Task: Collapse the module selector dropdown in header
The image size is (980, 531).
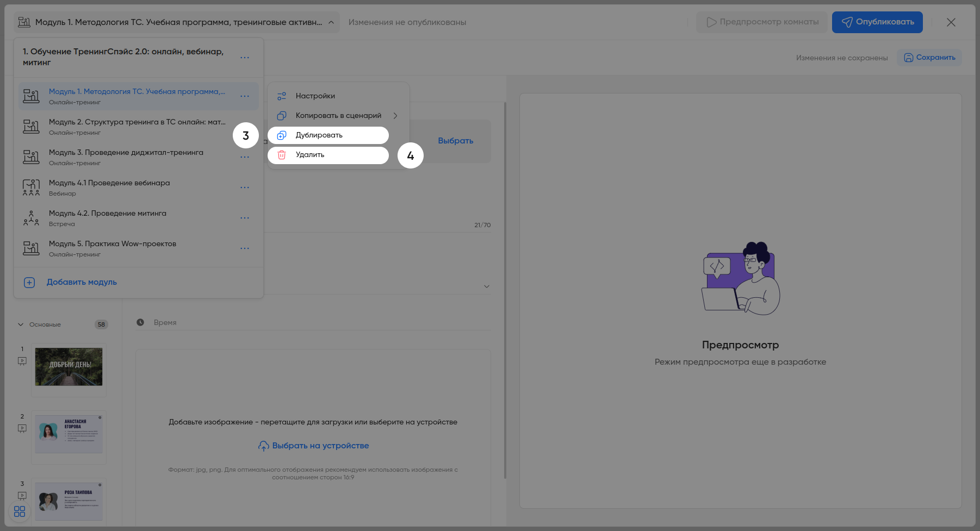Action: click(331, 22)
